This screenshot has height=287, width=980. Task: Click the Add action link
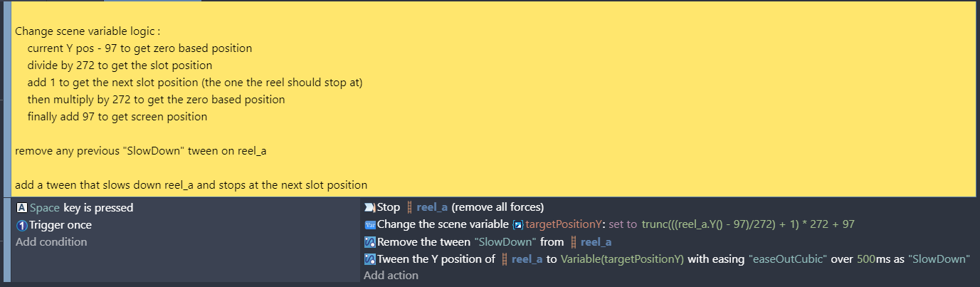391,276
